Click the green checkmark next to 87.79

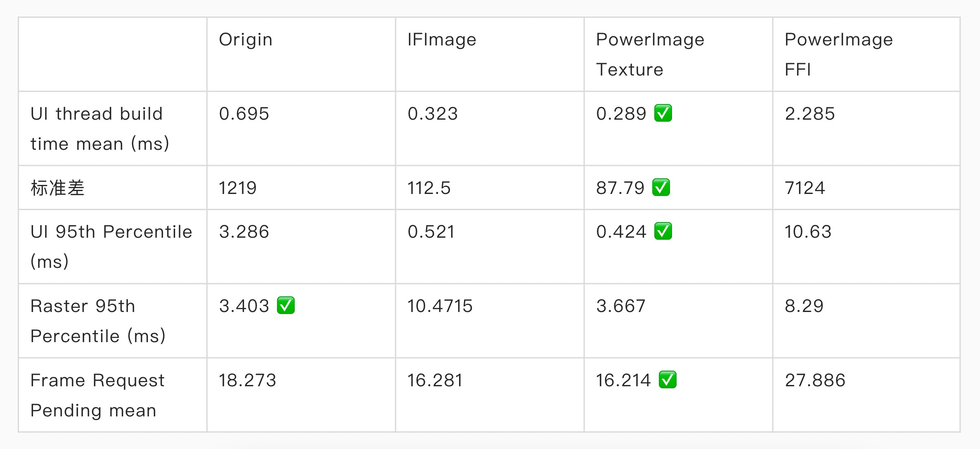pyautogui.click(x=661, y=188)
